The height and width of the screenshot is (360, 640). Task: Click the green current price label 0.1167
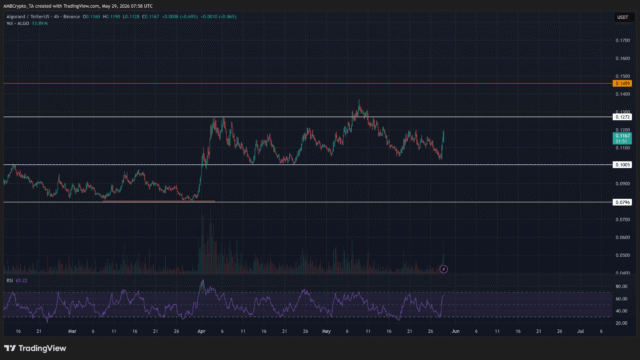pyautogui.click(x=622, y=138)
